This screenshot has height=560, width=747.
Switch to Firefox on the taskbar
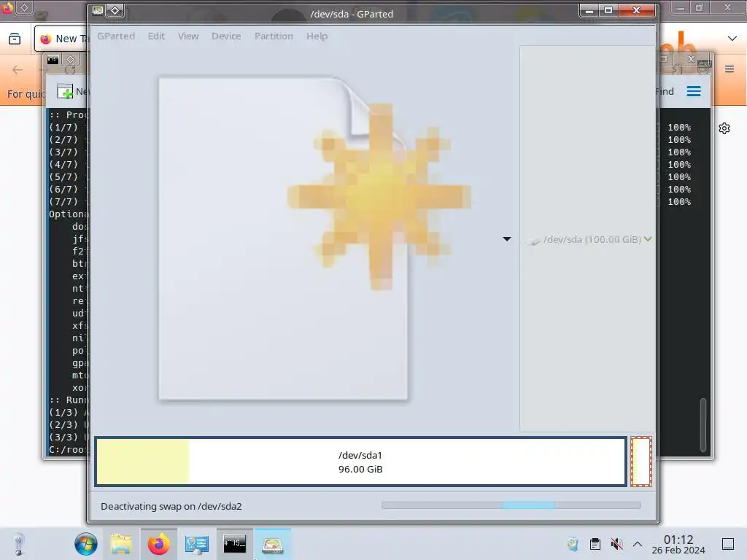coord(158,544)
